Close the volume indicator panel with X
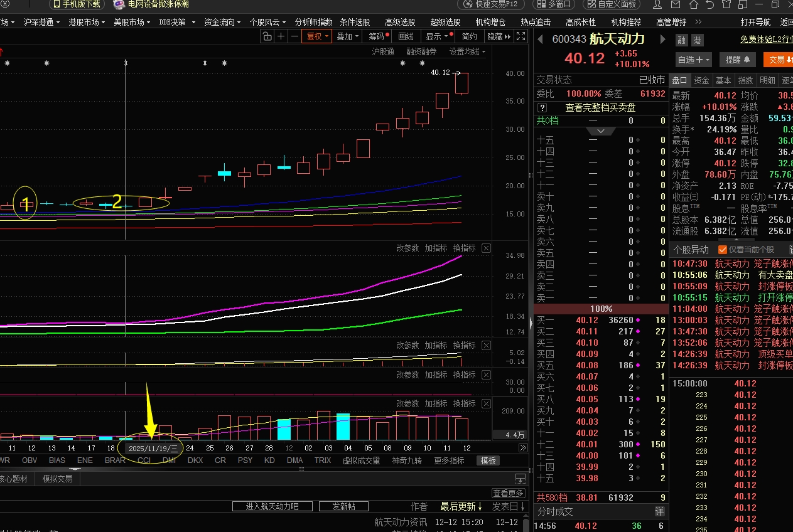The width and height of the screenshot is (793, 532). [486, 403]
